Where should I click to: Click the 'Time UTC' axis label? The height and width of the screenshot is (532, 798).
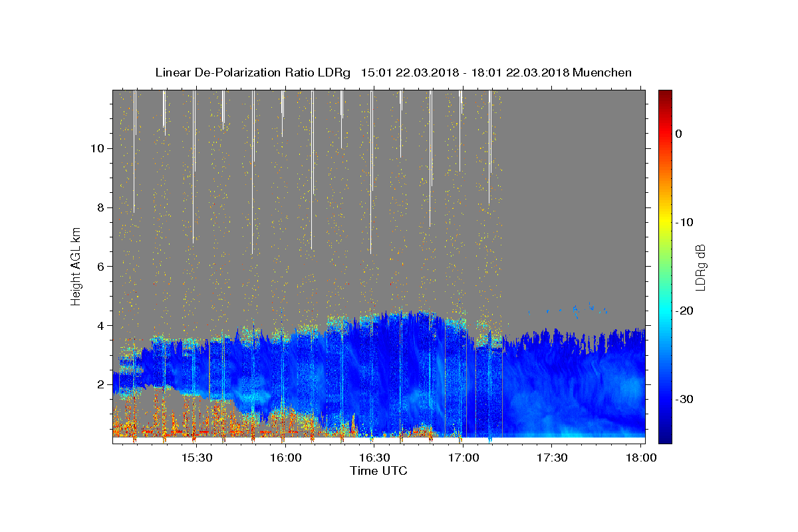[378, 471]
